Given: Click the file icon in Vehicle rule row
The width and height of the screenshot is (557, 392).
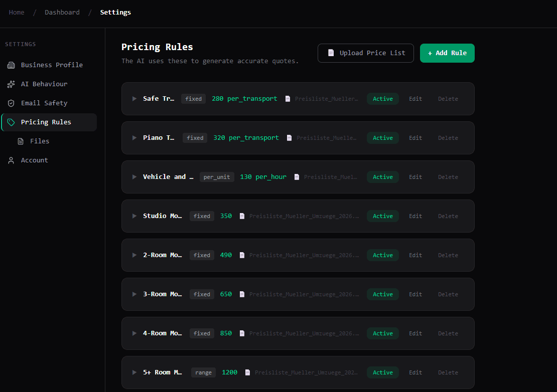Looking at the screenshot, I should pos(297,177).
